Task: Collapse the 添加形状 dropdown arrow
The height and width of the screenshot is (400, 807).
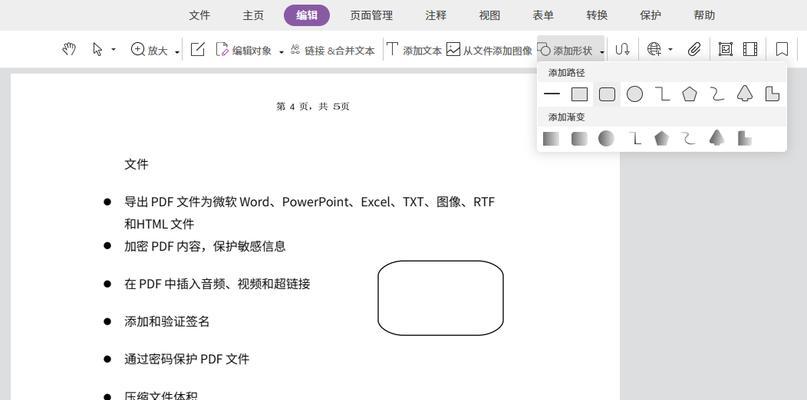Action: [602, 52]
